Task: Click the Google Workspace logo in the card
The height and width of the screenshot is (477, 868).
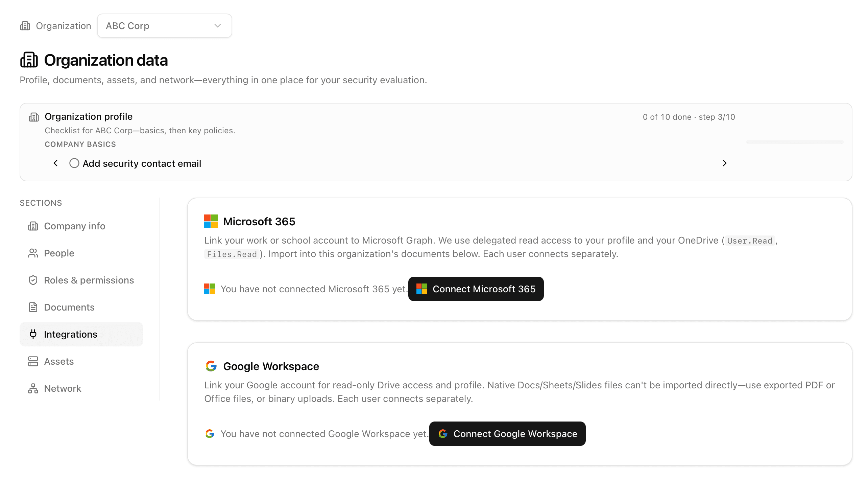Action: [210, 366]
